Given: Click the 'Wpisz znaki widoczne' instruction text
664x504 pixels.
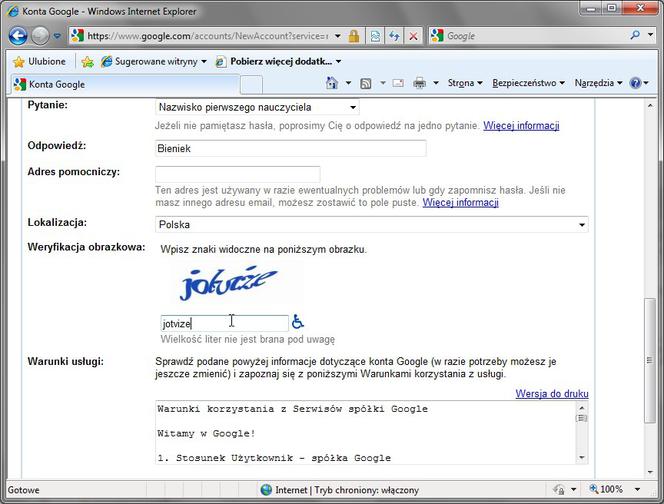Looking at the screenshot, I should [x=263, y=249].
